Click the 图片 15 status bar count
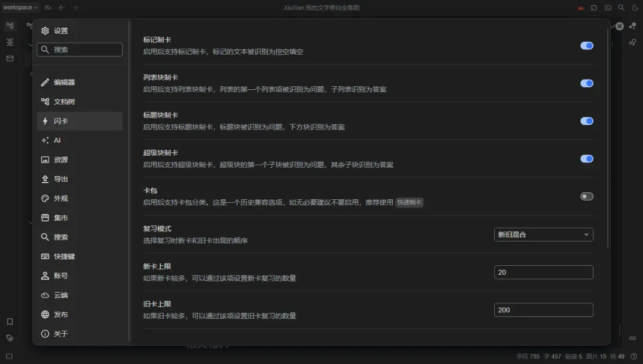 [596, 356]
